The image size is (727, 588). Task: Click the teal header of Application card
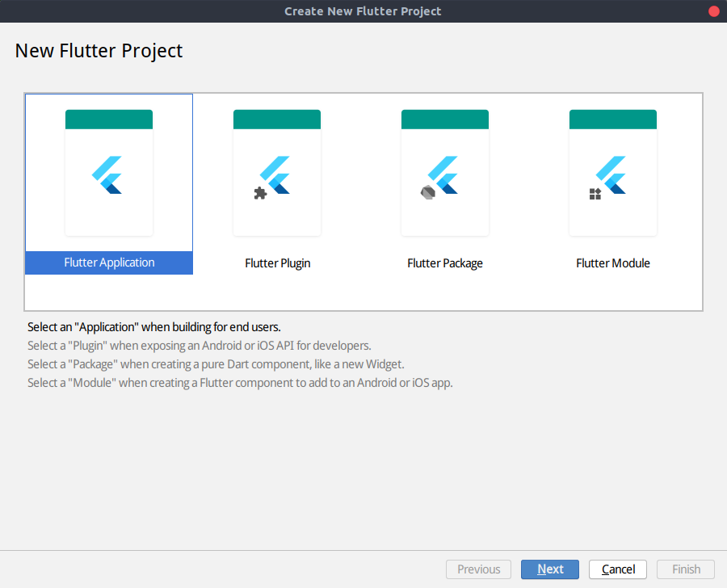[108, 120]
